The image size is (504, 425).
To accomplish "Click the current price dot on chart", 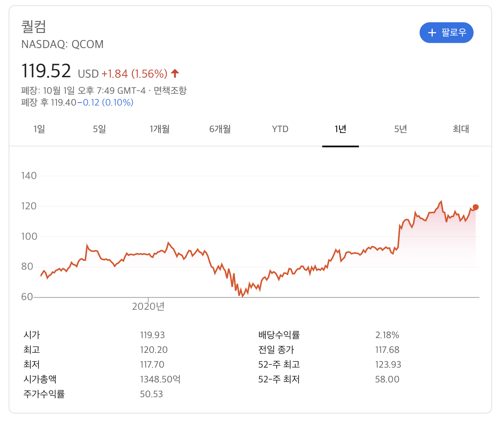I will (x=475, y=207).
